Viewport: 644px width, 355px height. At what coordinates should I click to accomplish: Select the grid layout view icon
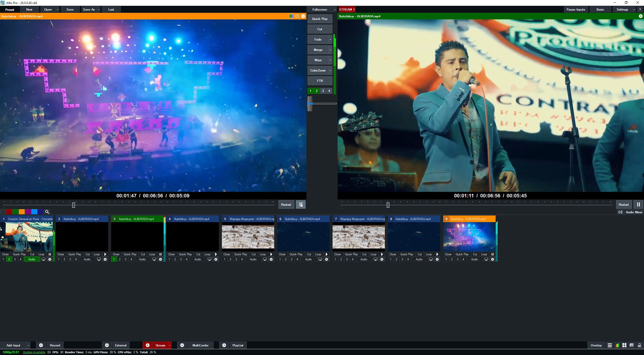click(624, 345)
